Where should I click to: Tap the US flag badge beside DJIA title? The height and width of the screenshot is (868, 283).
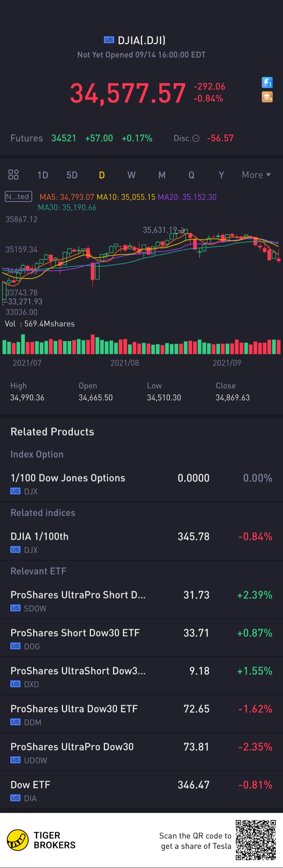tap(109, 40)
